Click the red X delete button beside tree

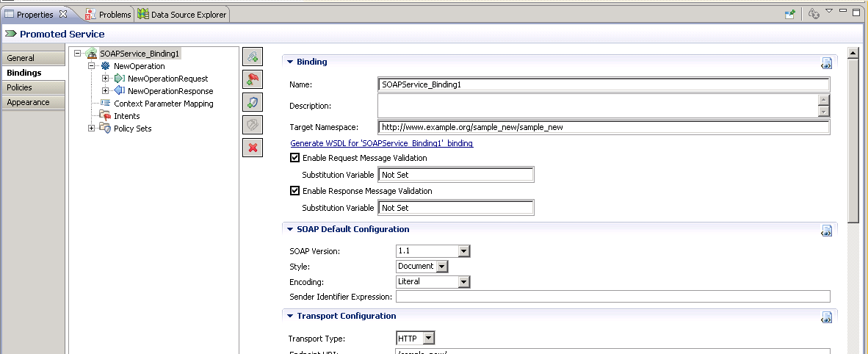point(253,148)
